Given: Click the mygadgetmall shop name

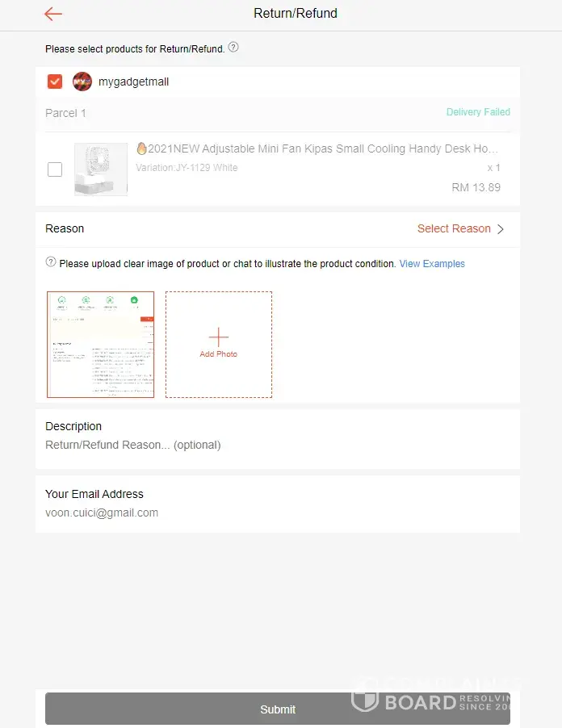Looking at the screenshot, I should point(134,82).
